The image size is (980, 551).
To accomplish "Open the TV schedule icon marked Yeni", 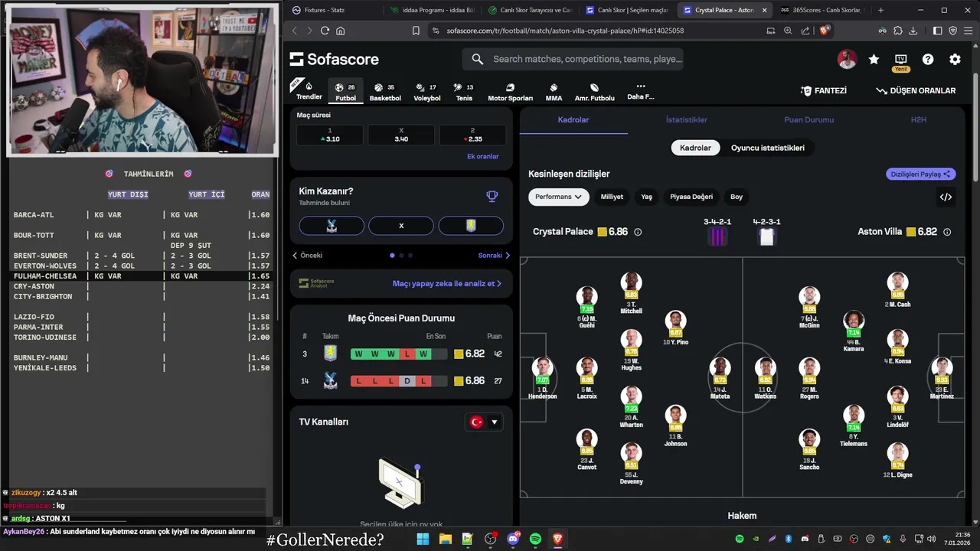I will tap(900, 62).
